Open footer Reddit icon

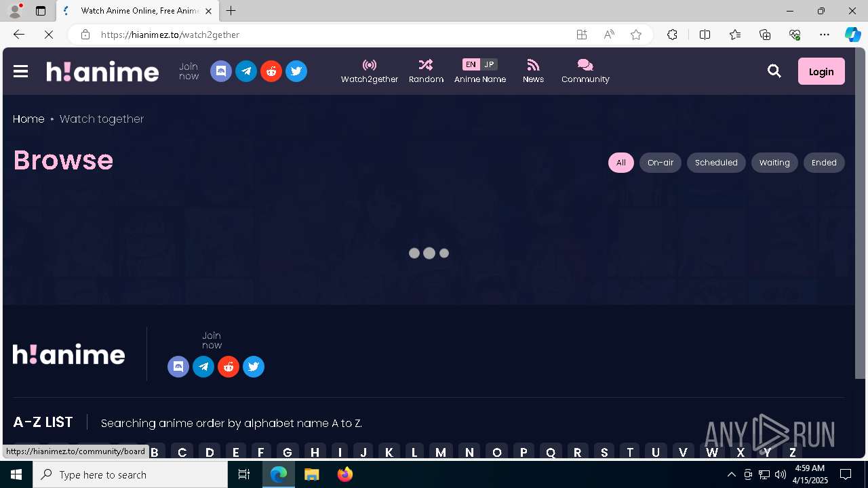229,367
